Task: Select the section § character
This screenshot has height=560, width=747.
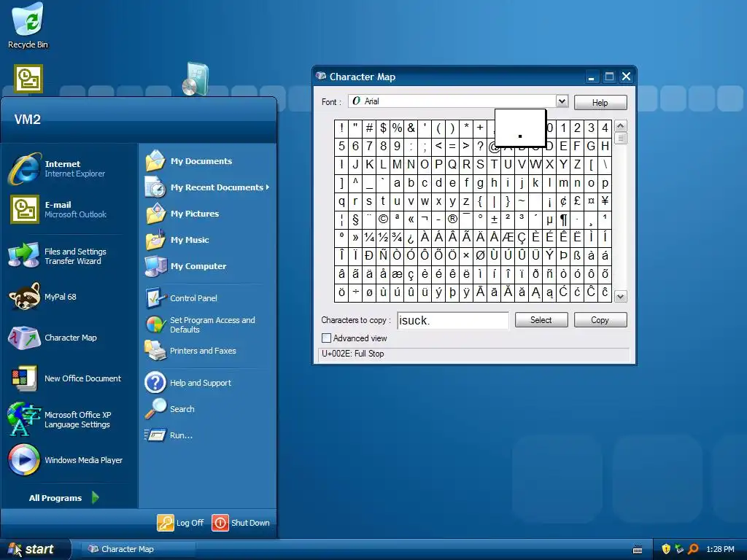Action: [x=355, y=219]
